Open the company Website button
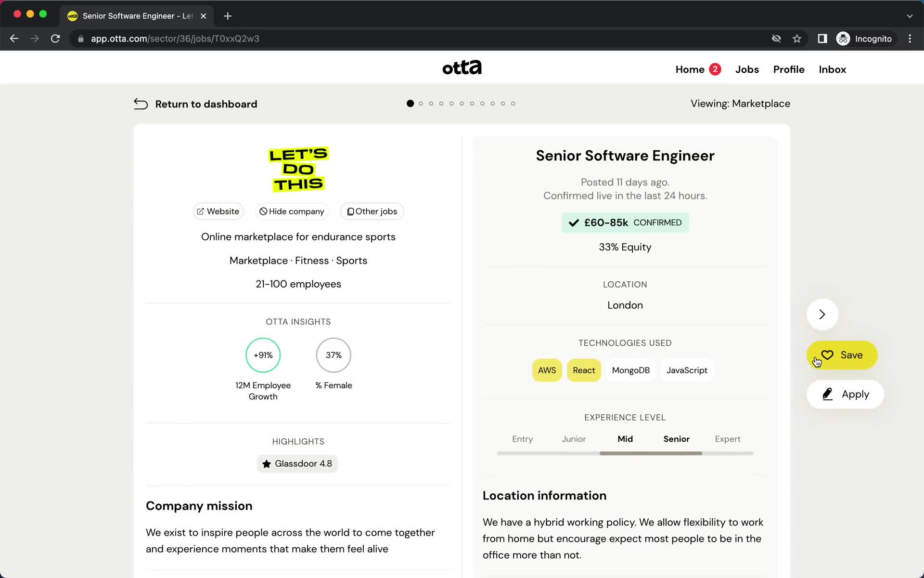Screen dimensions: 924x578 coord(218,211)
